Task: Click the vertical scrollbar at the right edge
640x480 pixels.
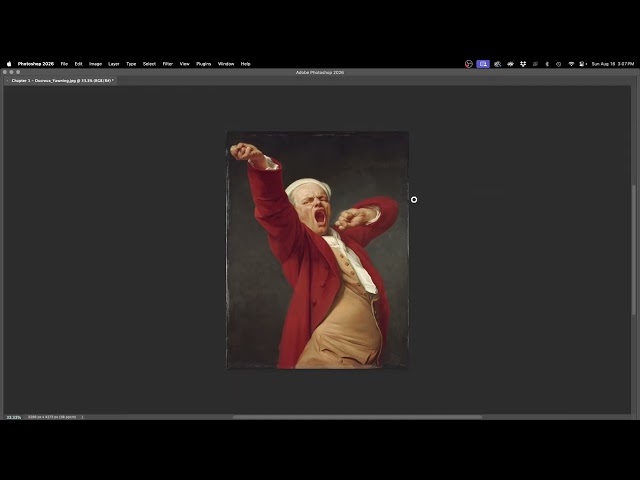Action: (633, 249)
